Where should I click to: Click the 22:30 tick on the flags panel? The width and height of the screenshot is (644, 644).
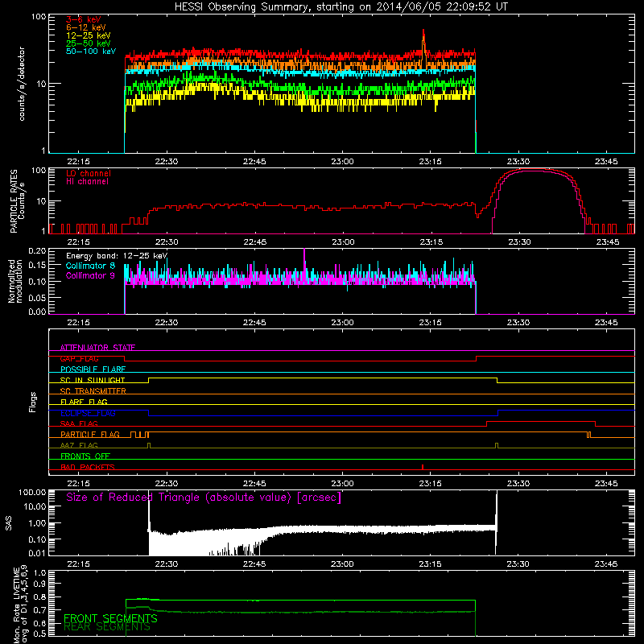(167, 484)
